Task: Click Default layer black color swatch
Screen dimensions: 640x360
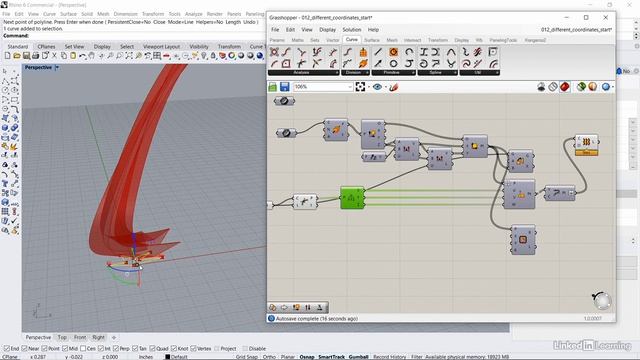Action: pos(167,357)
